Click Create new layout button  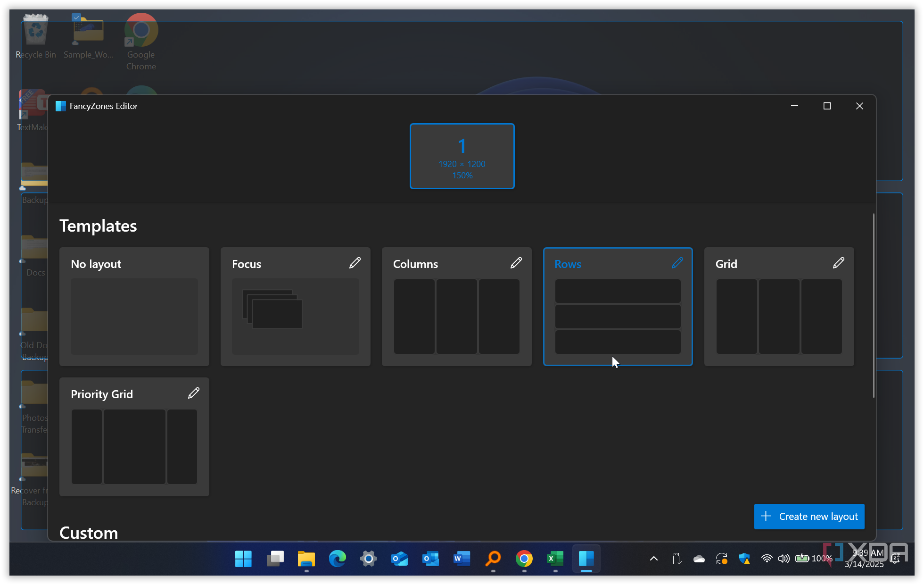click(x=809, y=517)
